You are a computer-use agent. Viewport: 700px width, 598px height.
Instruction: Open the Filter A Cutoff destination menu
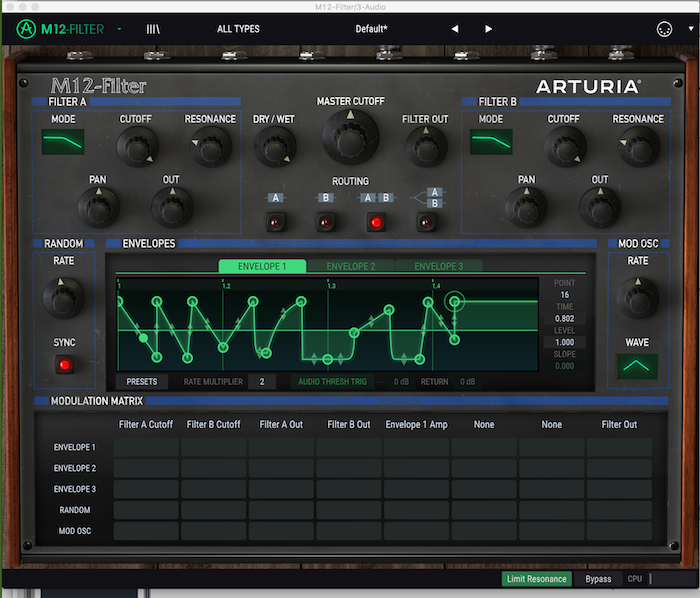click(146, 424)
